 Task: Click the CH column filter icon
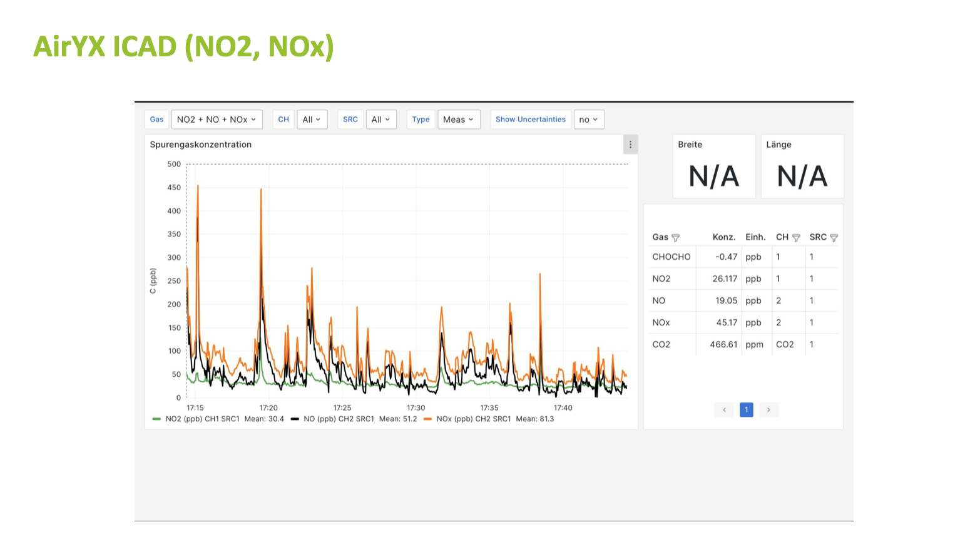[x=796, y=238]
